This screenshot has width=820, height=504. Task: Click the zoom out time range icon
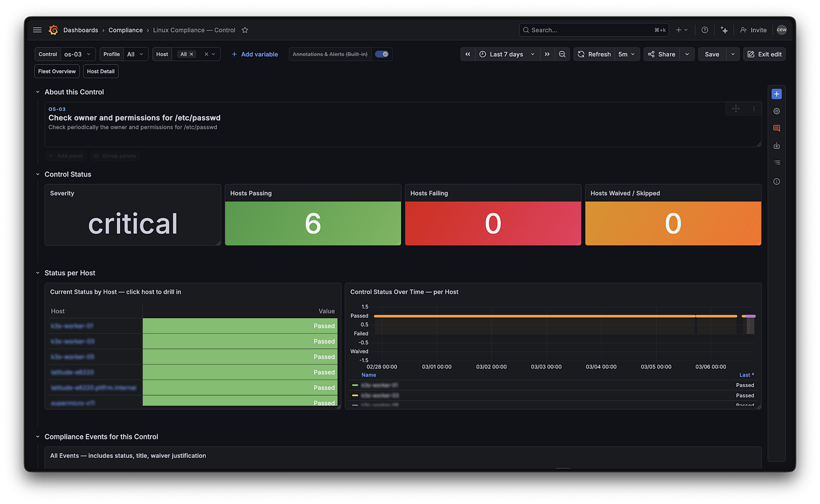click(x=562, y=54)
